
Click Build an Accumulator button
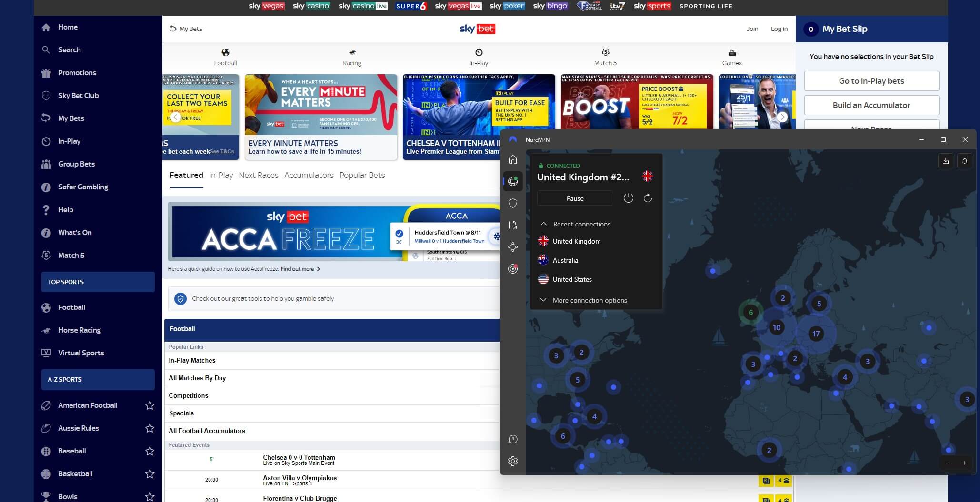[x=871, y=105]
